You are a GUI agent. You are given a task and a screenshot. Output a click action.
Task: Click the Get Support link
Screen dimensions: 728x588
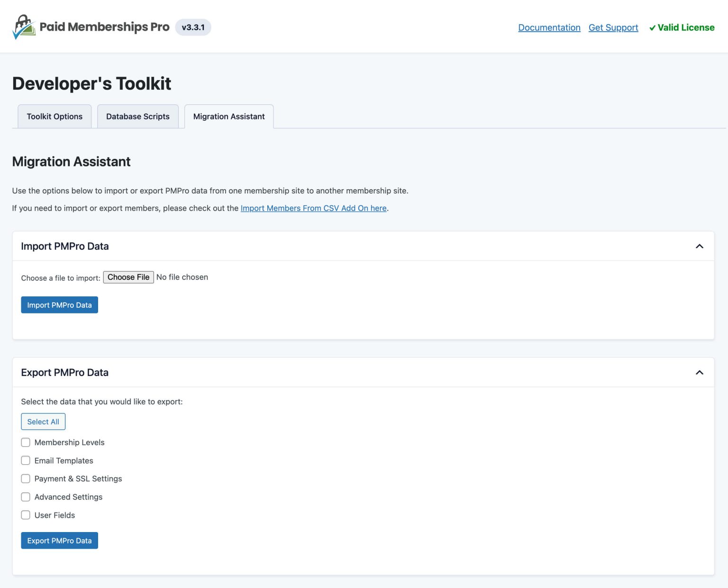pyautogui.click(x=613, y=28)
